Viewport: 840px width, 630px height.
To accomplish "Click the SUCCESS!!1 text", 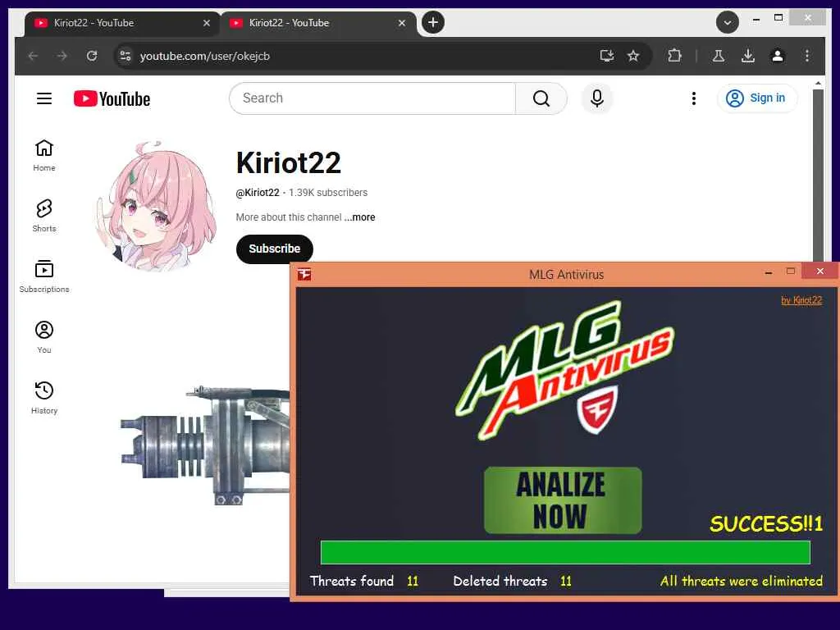I will coord(766,523).
